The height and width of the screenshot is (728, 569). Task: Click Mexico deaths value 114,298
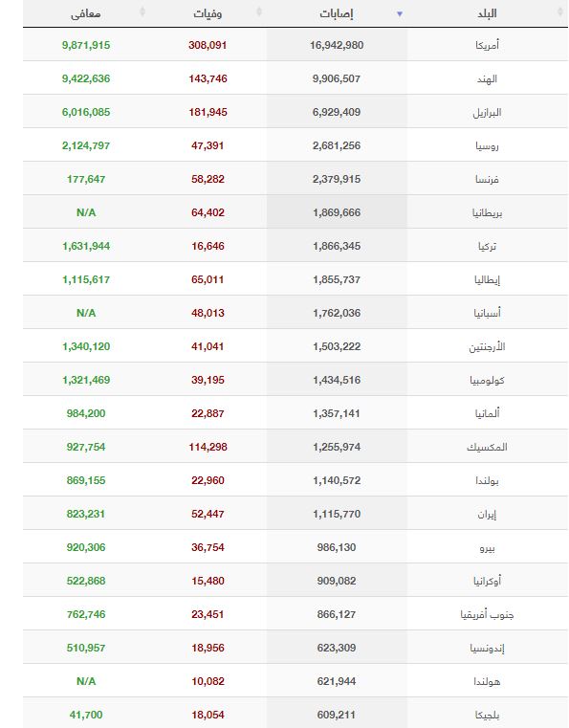click(x=208, y=447)
